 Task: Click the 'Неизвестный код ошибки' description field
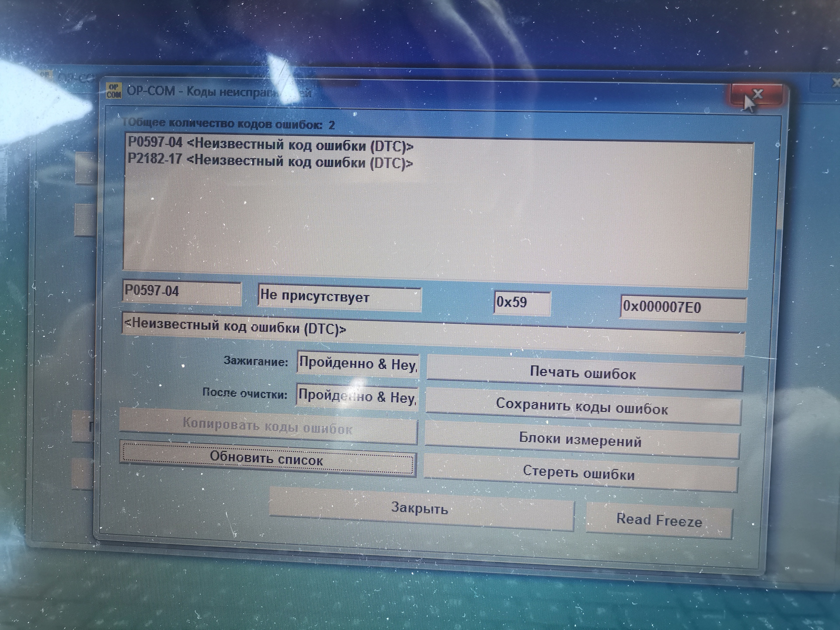pyautogui.click(x=433, y=333)
